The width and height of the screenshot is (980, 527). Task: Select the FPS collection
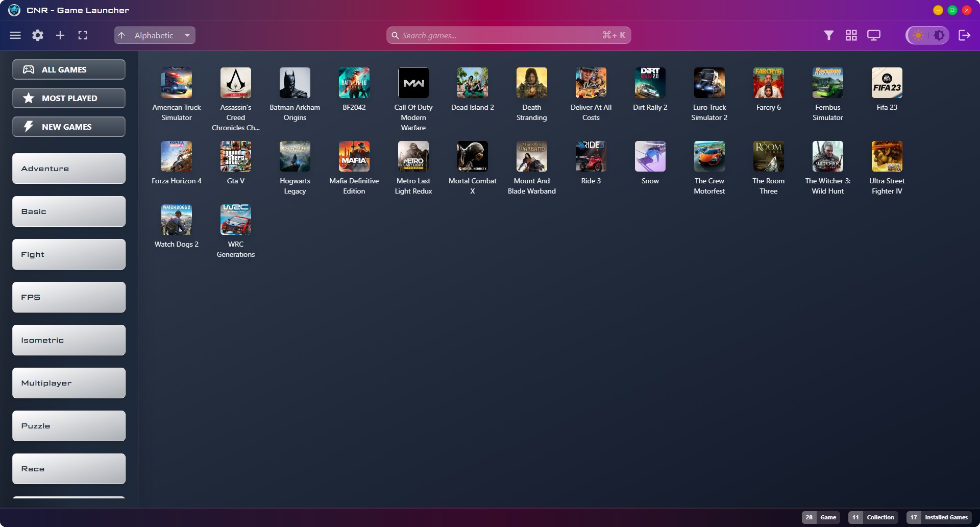pos(69,297)
